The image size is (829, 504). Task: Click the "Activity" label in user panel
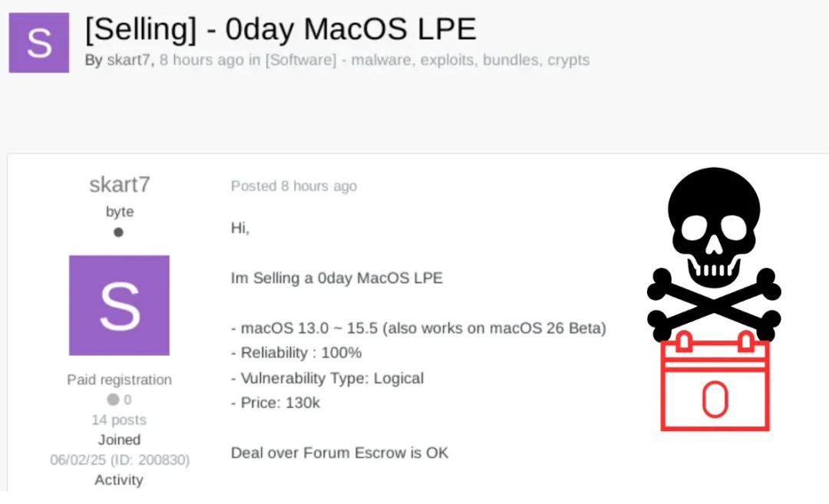point(119,479)
